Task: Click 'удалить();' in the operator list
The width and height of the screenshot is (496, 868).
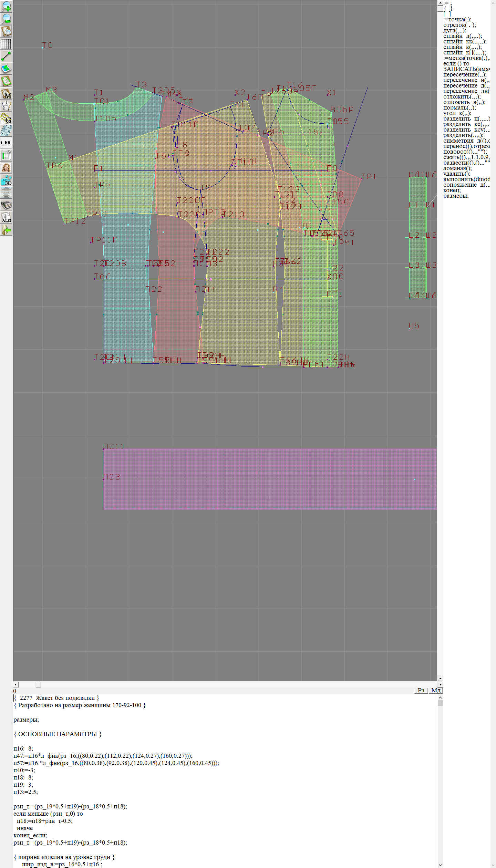Action: pyautogui.click(x=457, y=174)
